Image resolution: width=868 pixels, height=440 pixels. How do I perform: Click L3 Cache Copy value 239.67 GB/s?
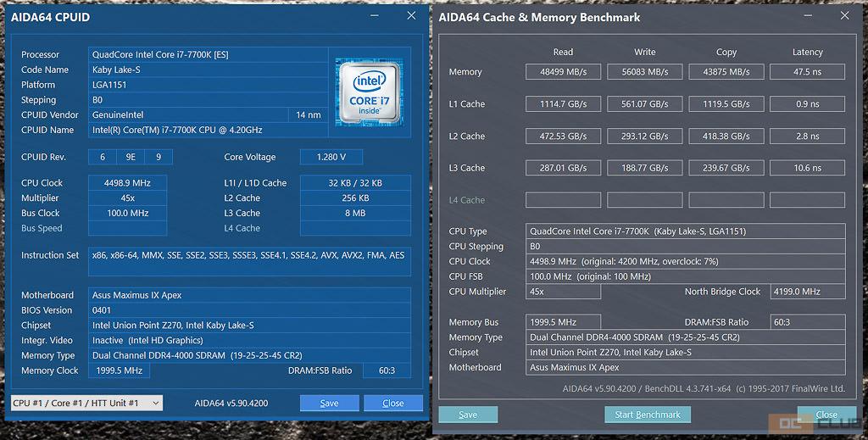726,168
